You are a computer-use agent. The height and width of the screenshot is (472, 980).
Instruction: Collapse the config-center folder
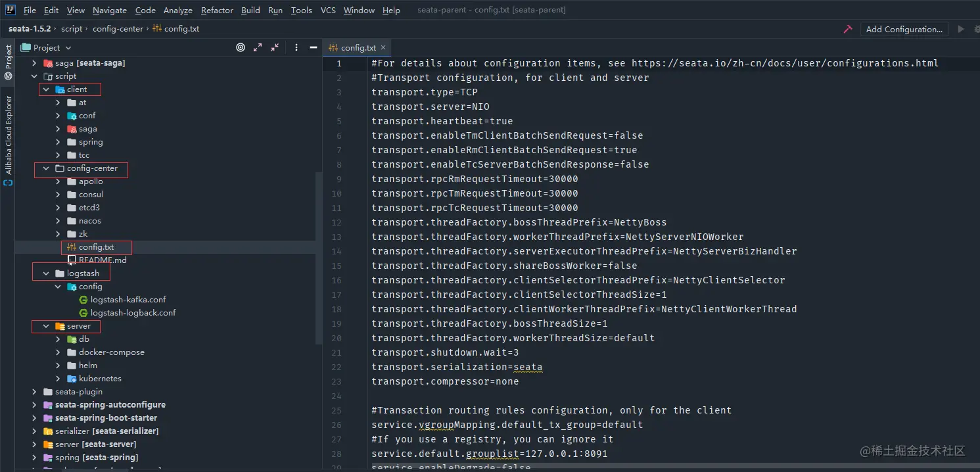[x=45, y=168]
